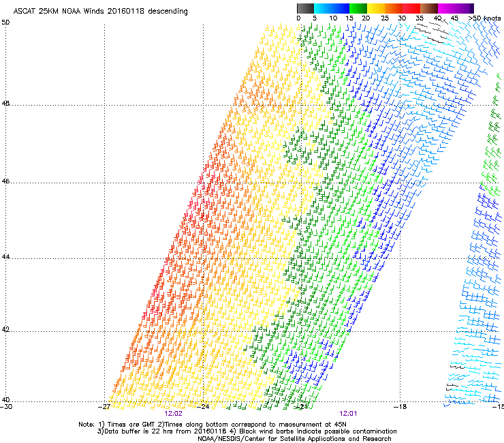Click the blue 10-15 knots legend swatch
Screen dimensions: 504x443
coord(341,8)
